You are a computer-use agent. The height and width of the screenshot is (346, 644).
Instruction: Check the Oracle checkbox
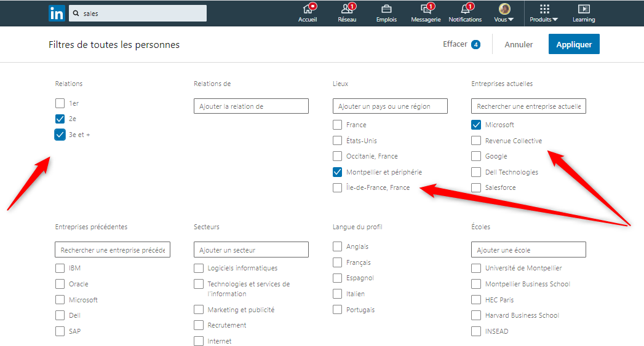60,283
